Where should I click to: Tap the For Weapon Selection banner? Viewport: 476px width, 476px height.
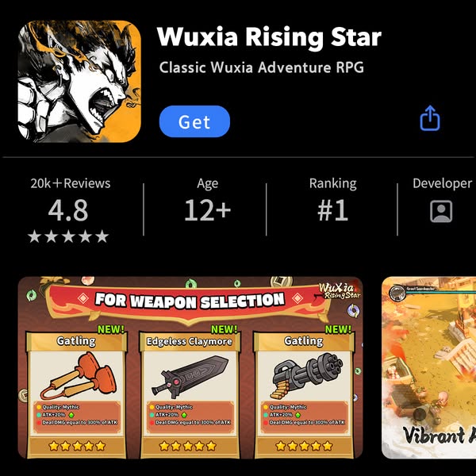[190, 300]
